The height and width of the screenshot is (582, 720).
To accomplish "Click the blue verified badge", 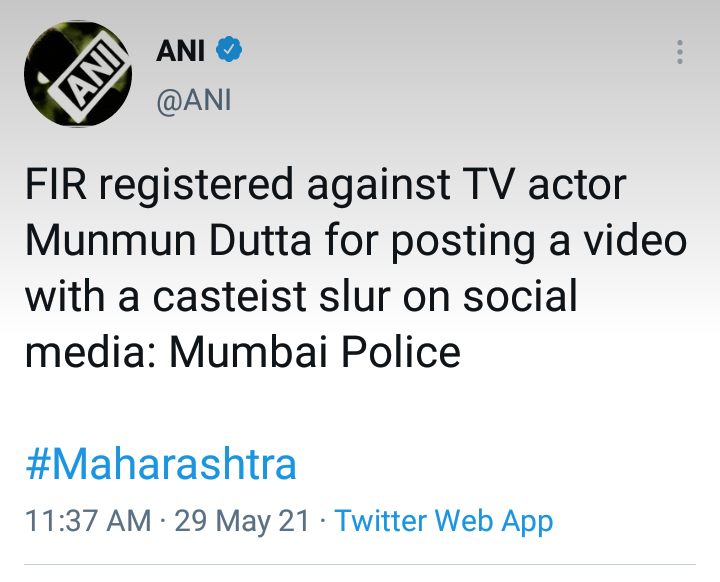I will [x=230, y=49].
